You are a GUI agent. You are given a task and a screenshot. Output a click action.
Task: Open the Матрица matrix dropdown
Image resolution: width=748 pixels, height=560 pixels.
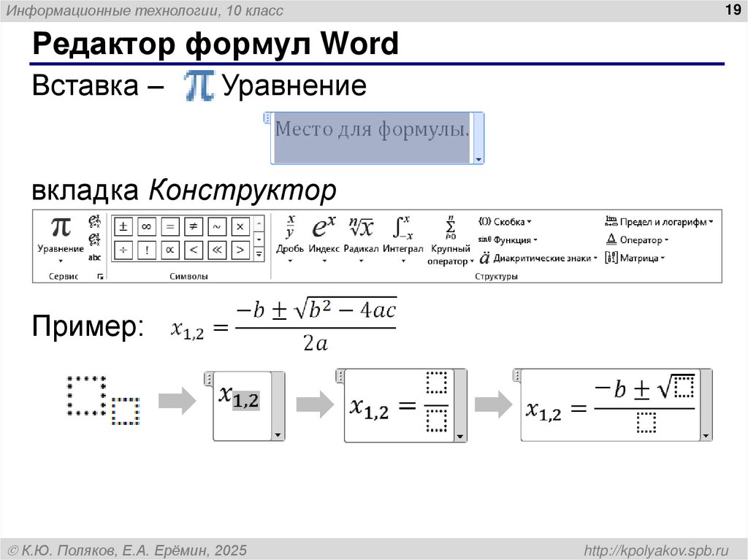click(635, 258)
